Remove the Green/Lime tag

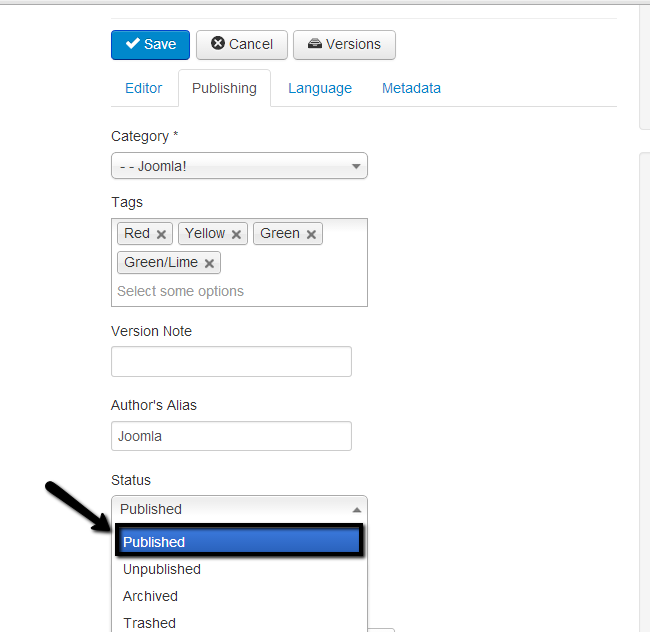209,263
